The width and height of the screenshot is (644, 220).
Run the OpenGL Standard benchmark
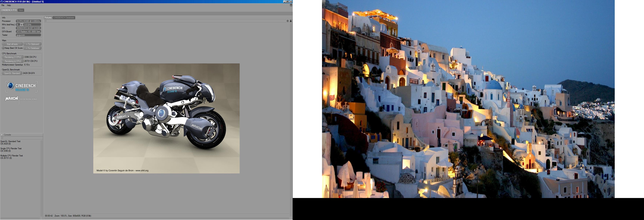click(12, 73)
